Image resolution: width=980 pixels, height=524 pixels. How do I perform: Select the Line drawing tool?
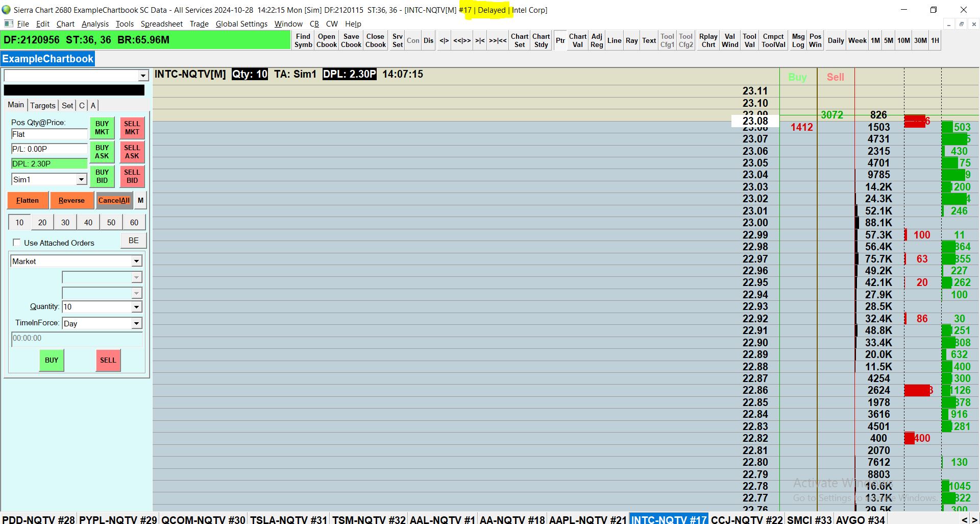pos(615,40)
